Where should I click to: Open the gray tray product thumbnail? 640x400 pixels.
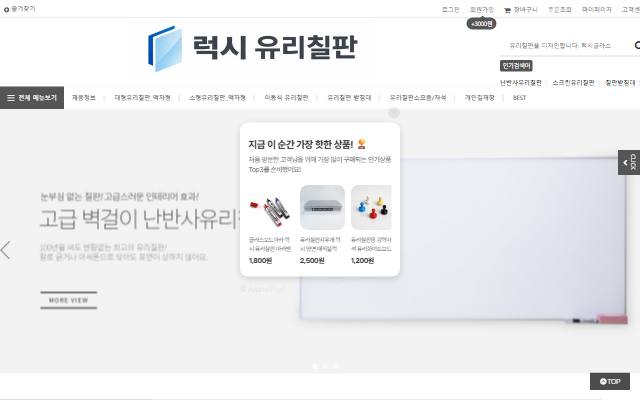[322, 208]
